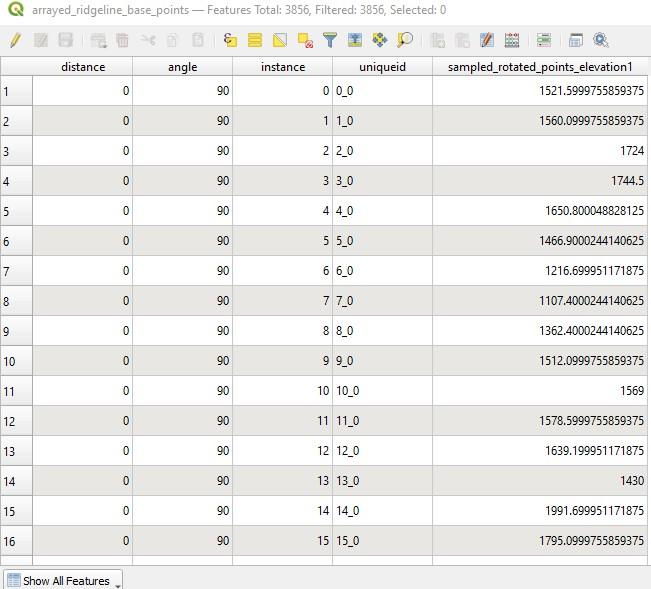Select row 4 via its row header

(16, 181)
